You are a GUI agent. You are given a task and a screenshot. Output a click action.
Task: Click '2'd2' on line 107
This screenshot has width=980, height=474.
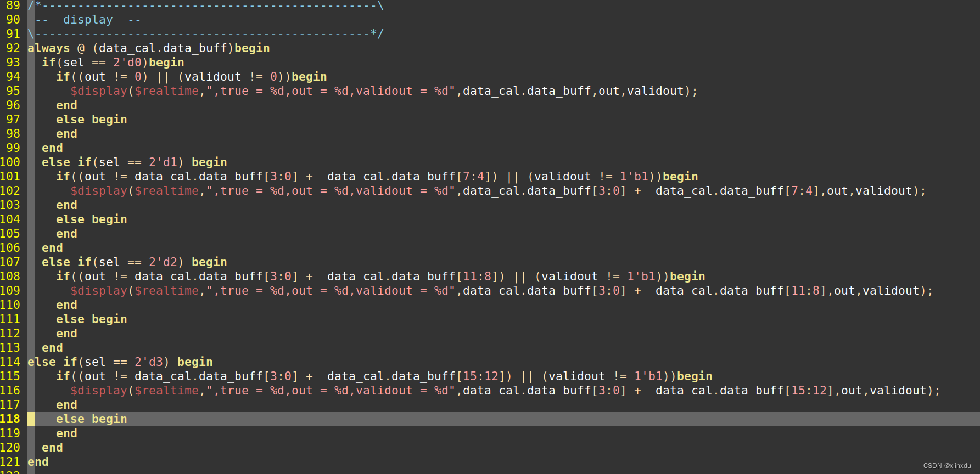coord(163,262)
